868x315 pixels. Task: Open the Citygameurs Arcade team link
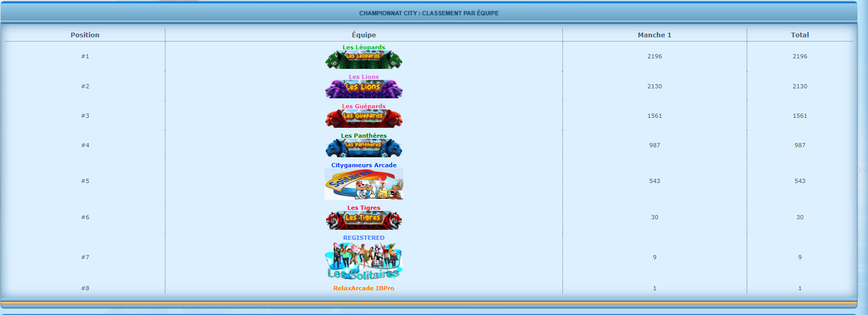[363, 165]
